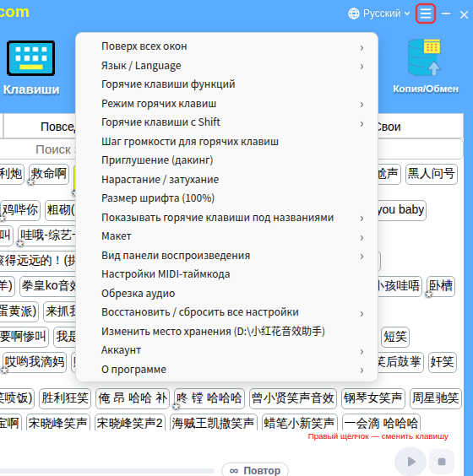Click the globe language icon

click(354, 14)
